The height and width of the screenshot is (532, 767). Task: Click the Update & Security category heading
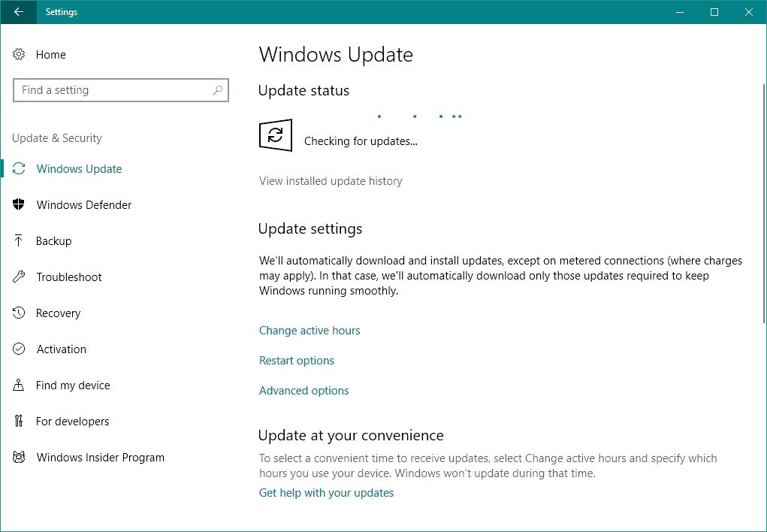tap(57, 138)
